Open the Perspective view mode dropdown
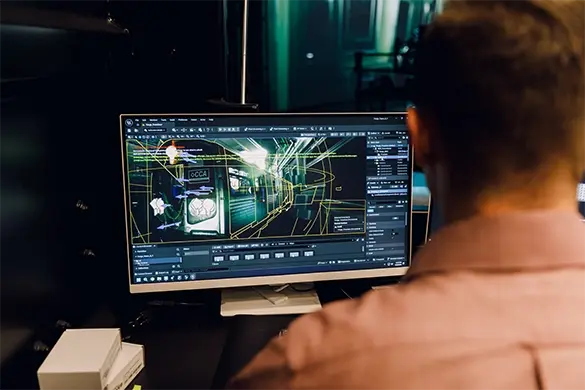Screen dimensions: 585x390 [309, 134]
